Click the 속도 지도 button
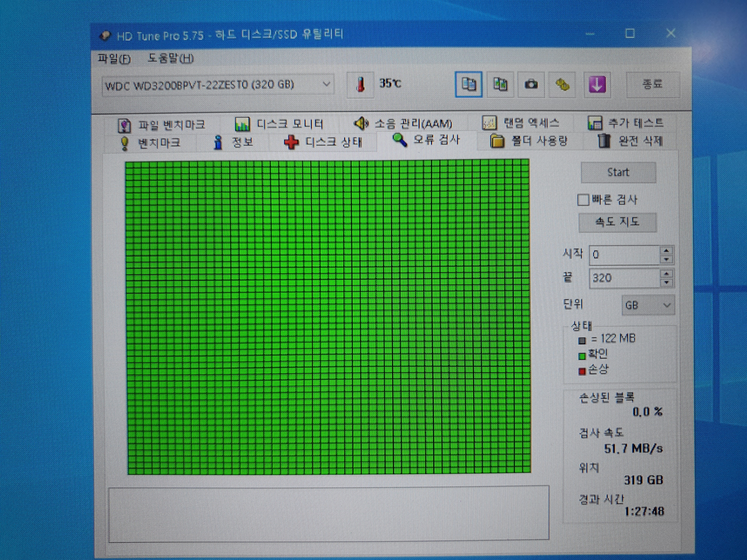The width and height of the screenshot is (747, 560). (618, 222)
